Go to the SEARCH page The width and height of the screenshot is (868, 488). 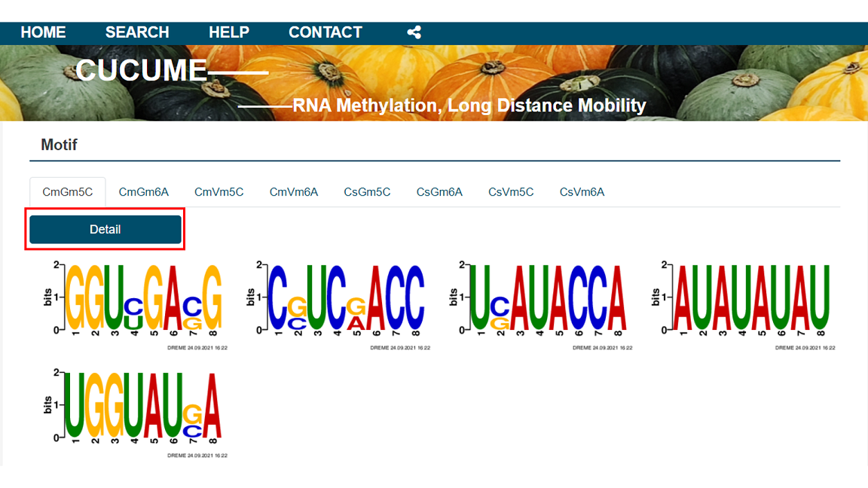coord(137,32)
